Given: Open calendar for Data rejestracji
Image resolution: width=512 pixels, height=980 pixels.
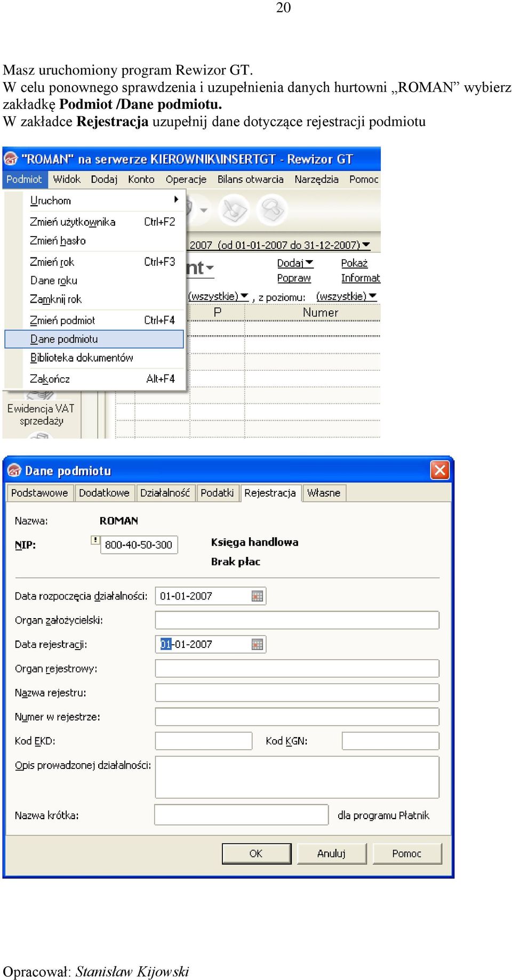Looking at the screenshot, I should point(258,645).
